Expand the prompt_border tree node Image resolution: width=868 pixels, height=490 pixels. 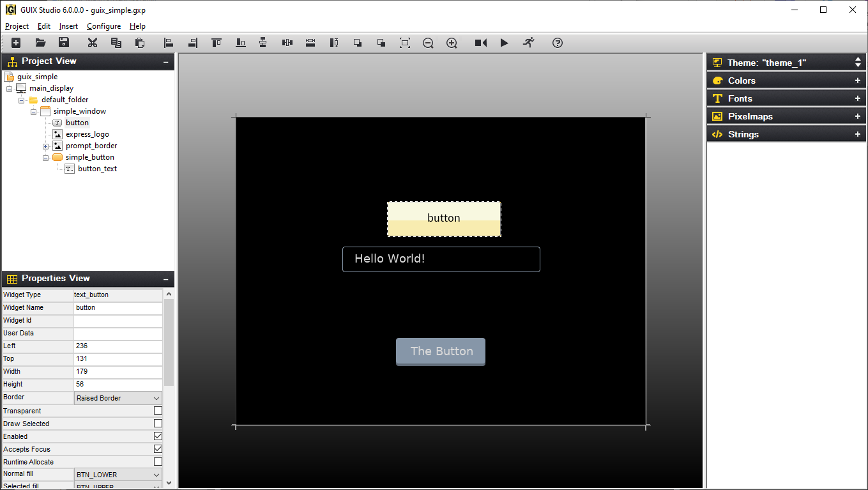45,145
